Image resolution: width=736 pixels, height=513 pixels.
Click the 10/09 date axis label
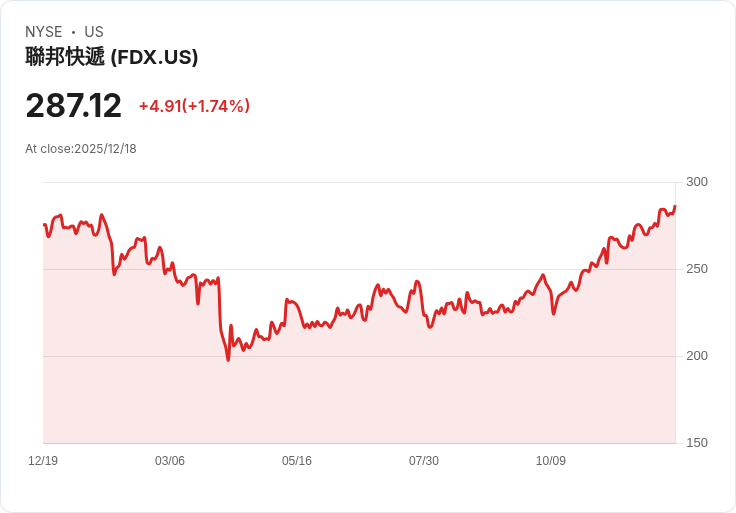(x=551, y=461)
